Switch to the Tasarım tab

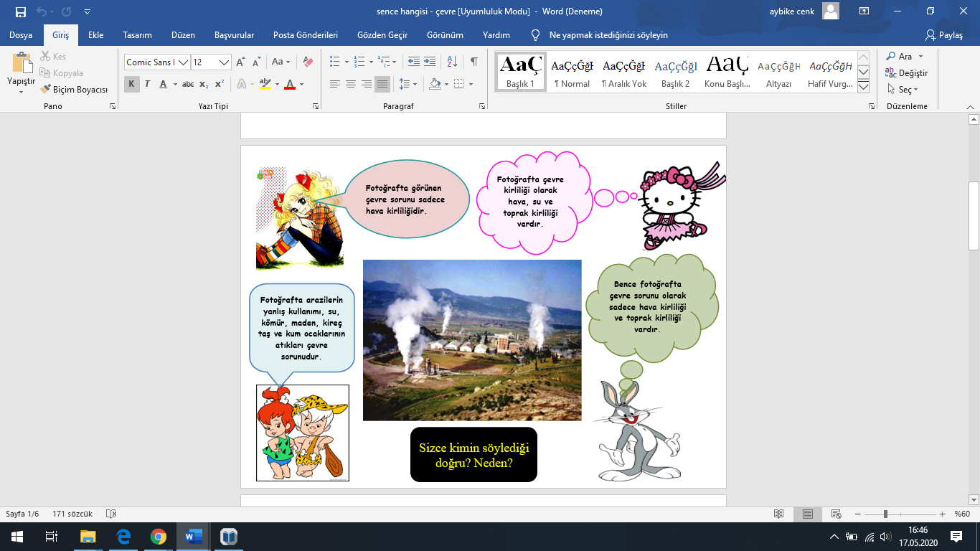(137, 34)
